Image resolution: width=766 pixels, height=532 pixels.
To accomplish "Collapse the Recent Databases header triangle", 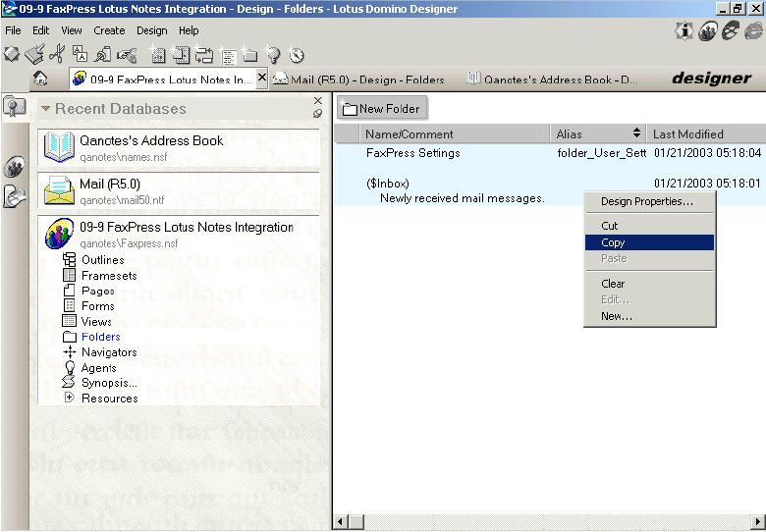I will point(45,109).
